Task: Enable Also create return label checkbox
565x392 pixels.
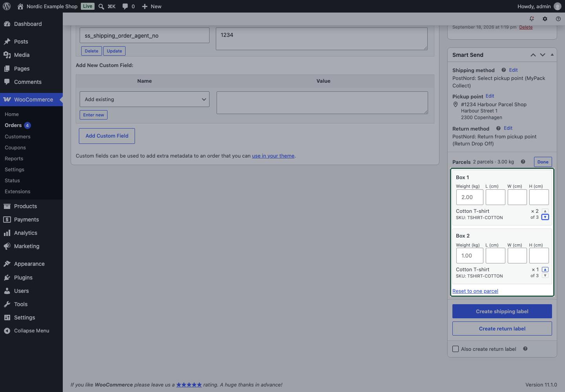Action: [456, 349]
